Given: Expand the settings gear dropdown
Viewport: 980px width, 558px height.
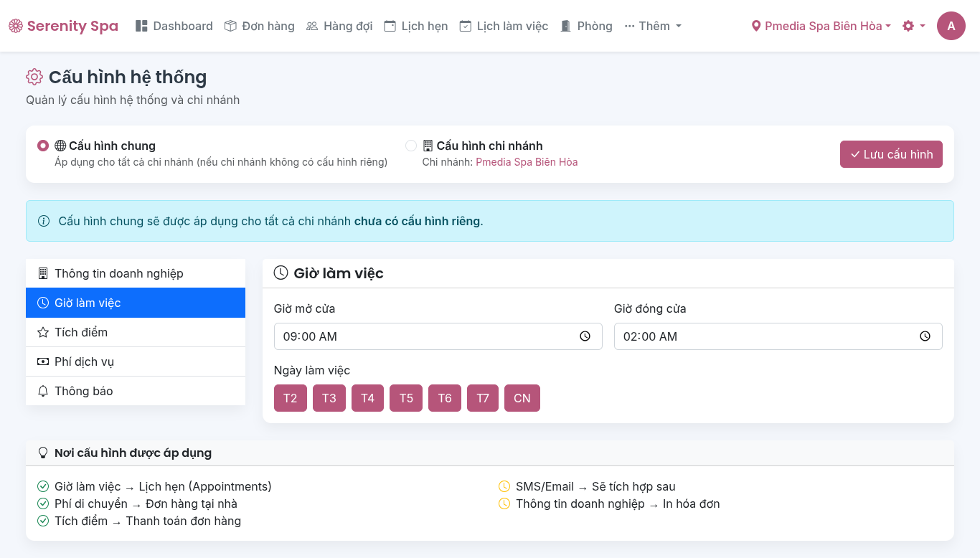Looking at the screenshot, I should (913, 26).
